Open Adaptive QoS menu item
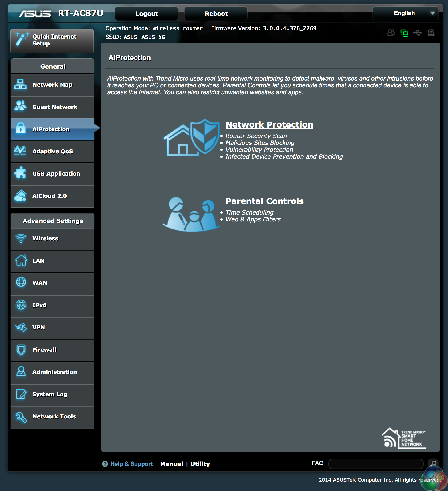 [52, 152]
